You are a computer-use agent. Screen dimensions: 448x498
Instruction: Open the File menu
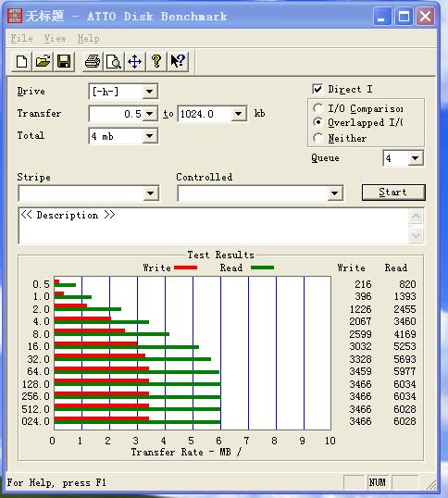click(21, 39)
